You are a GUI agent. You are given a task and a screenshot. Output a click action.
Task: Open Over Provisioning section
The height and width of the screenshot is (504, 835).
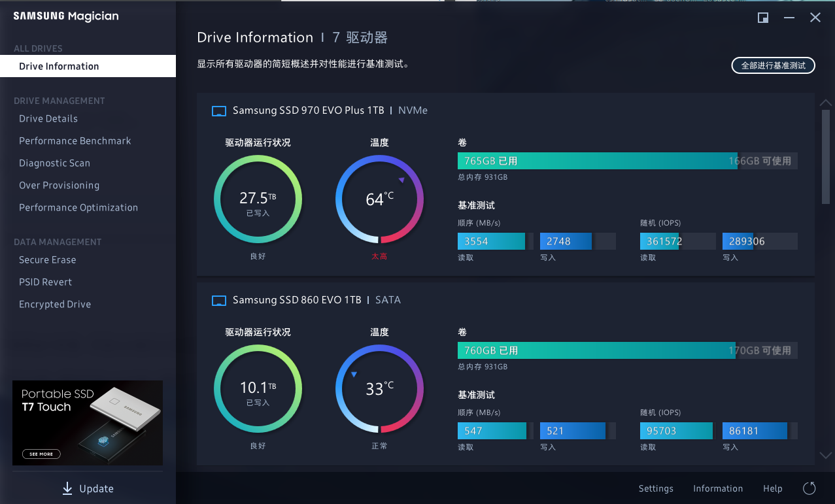pos(60,185)
